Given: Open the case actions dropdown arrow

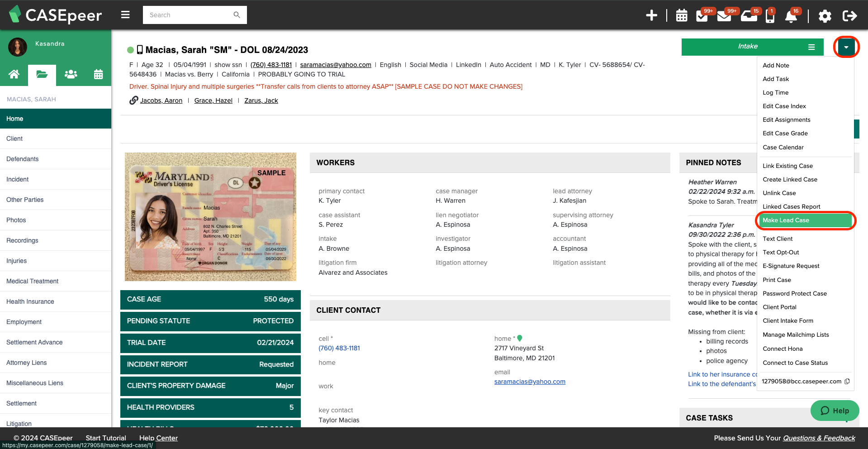Looking at the screenshot, I should pos(846,47).
